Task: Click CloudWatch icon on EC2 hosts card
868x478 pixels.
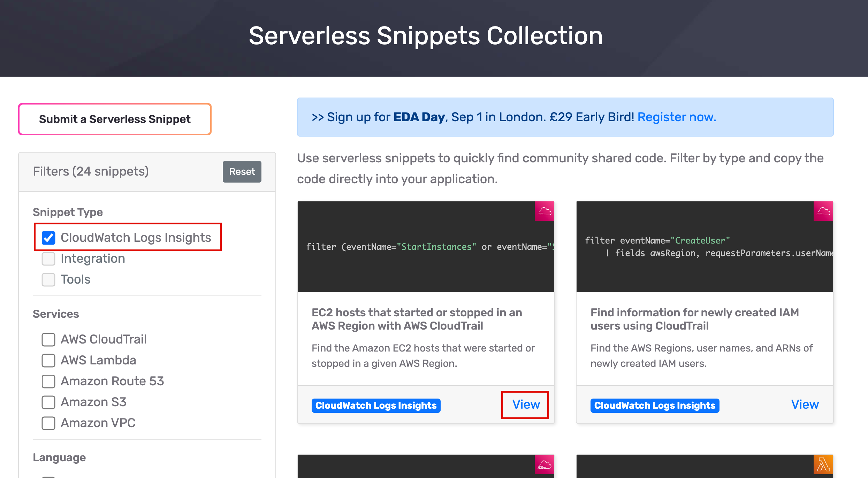Action: (544, 211)
